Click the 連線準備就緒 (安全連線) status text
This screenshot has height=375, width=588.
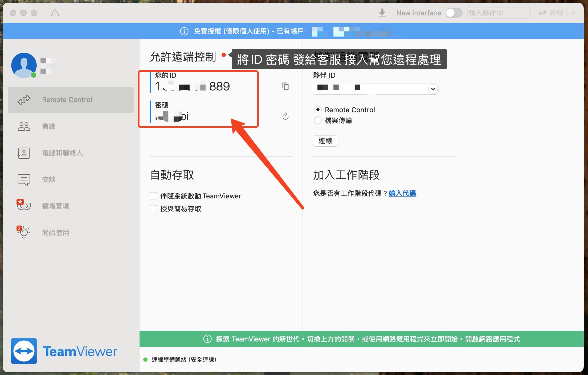click(184, 360)
